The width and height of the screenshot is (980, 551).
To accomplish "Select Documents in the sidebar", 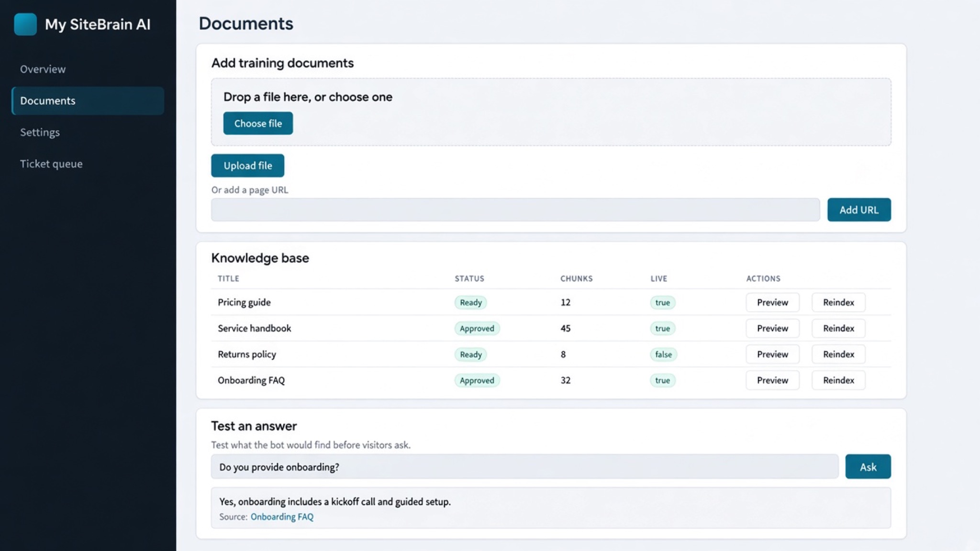I will [x=88, y=100].
